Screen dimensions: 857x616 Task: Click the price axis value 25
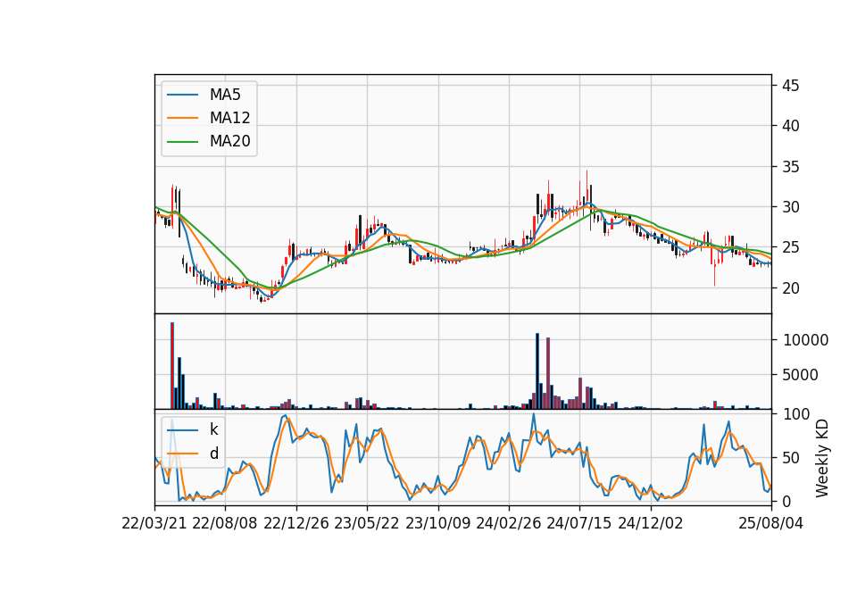[x=790, y=247]
